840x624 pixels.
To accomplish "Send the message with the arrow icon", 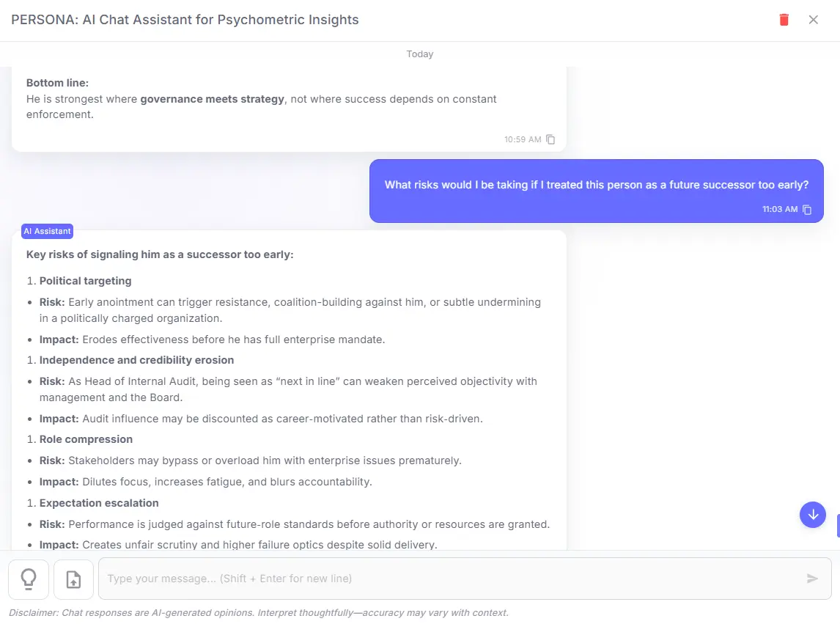I will click(x=812, y=579).
